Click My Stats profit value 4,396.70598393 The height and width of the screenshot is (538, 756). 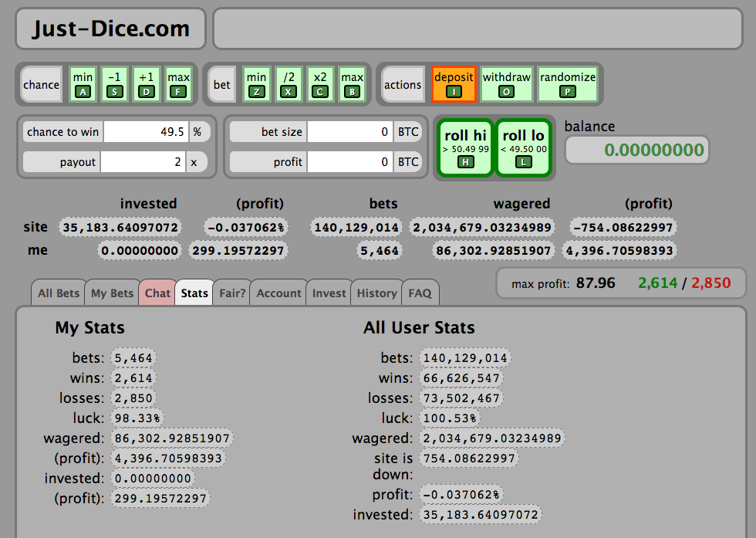coord(168,458)
